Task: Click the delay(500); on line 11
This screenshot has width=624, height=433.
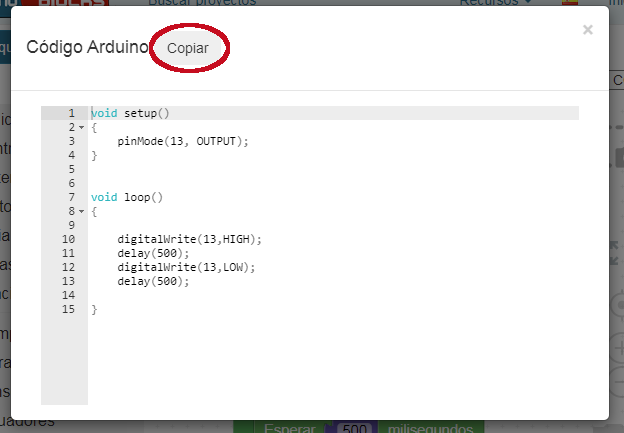Action: coord(153,253)
